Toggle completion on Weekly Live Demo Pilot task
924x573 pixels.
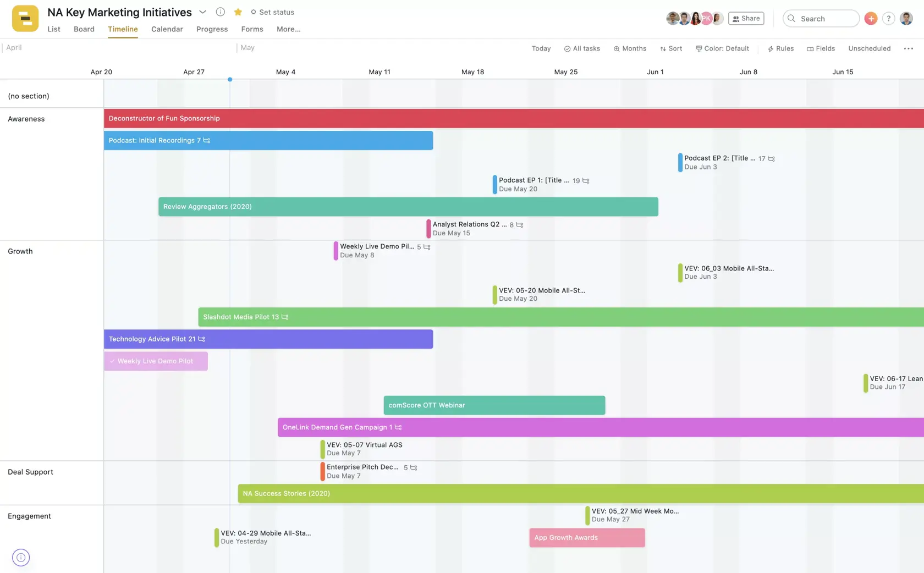tap(113, 361)
